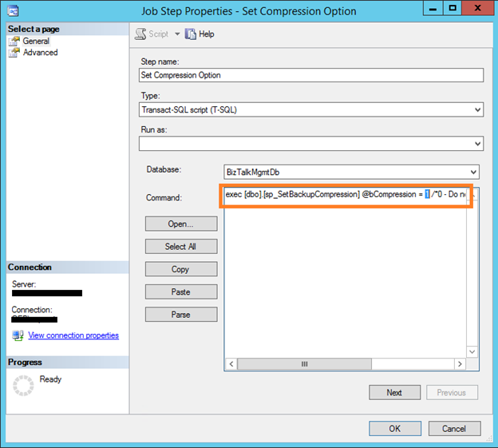Screen dimensions: 498x448
Task: Maximize the Job Step Properties window
Action: coord(453,8)
